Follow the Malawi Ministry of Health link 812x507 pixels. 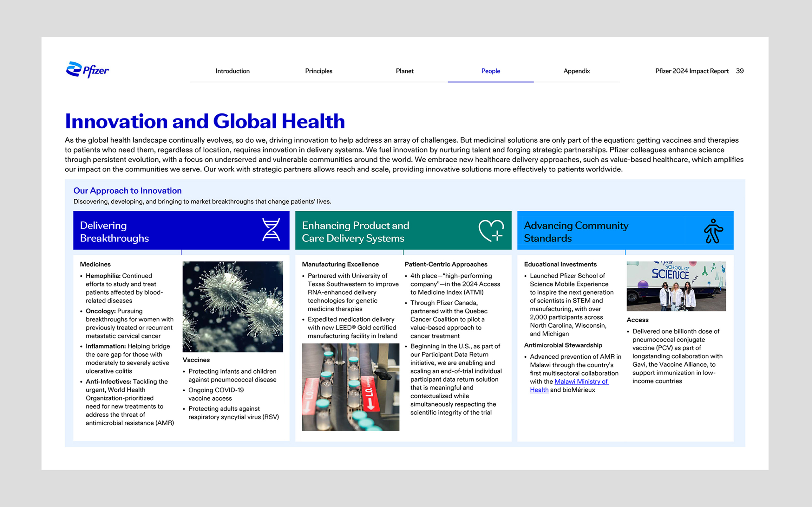point(581,382)
